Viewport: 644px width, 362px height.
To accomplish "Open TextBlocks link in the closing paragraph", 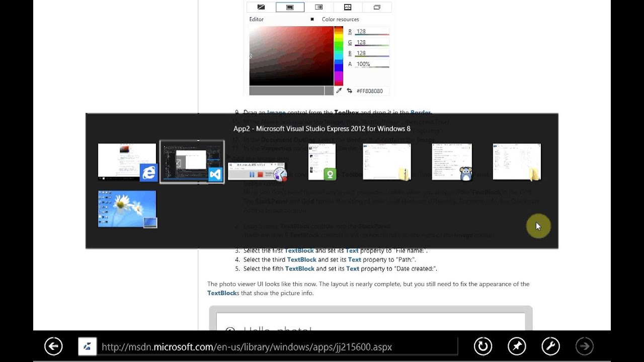I will click(223, 293).
